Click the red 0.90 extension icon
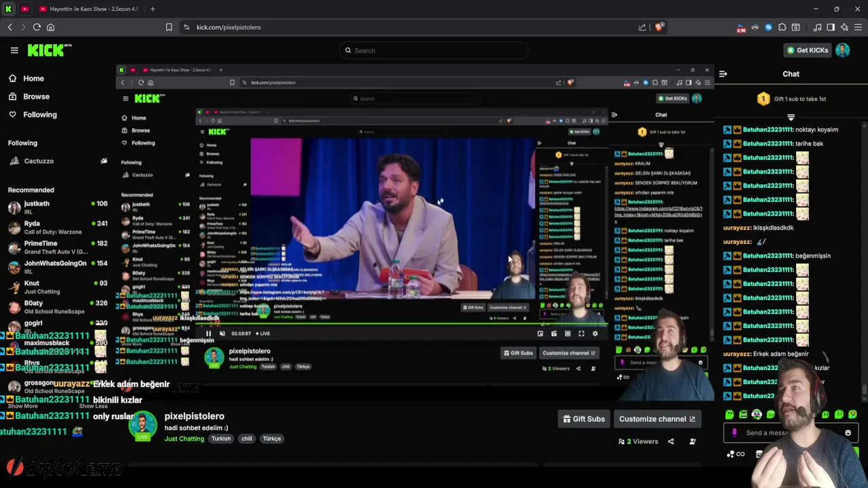868x488 pixels. pos(741,28)
